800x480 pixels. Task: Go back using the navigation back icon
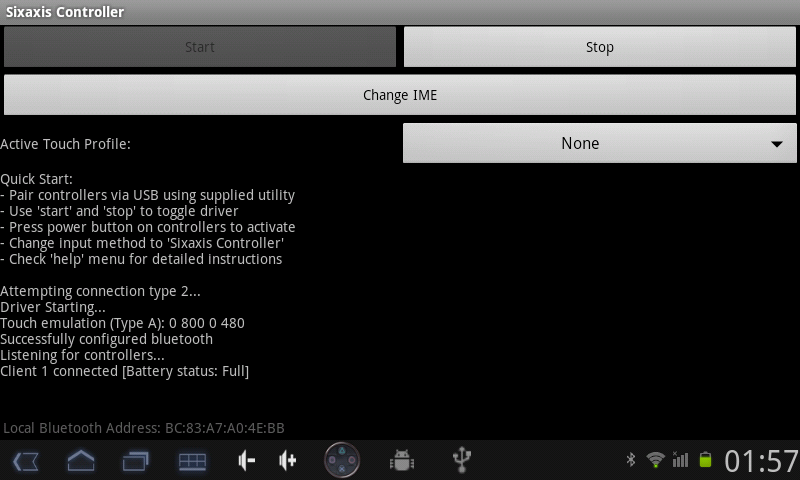[x=26, y=462]
